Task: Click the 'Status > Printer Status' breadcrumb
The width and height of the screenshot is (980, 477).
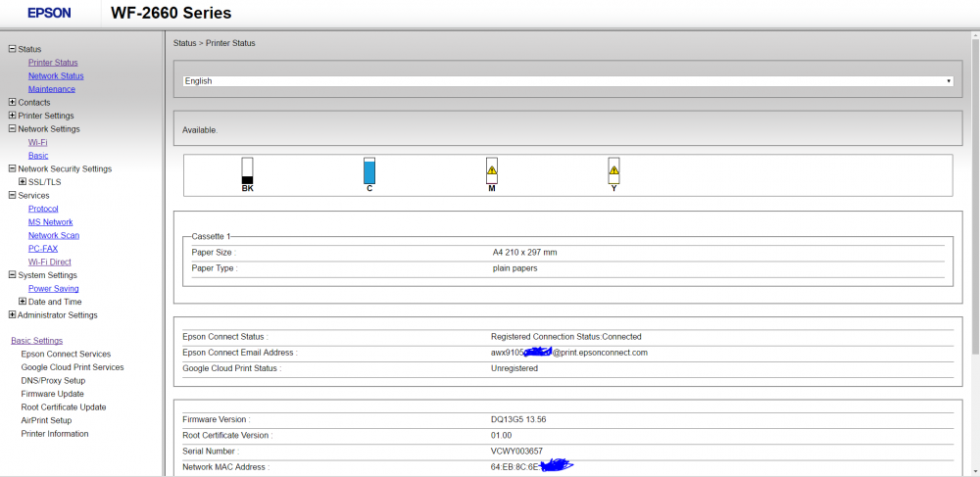Action: (x=215, y=43)
